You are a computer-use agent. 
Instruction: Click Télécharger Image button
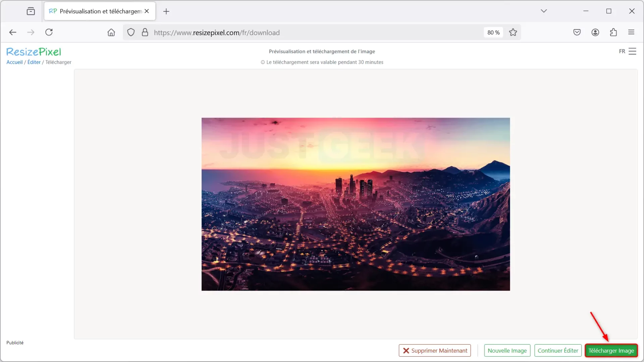point(611,351)
